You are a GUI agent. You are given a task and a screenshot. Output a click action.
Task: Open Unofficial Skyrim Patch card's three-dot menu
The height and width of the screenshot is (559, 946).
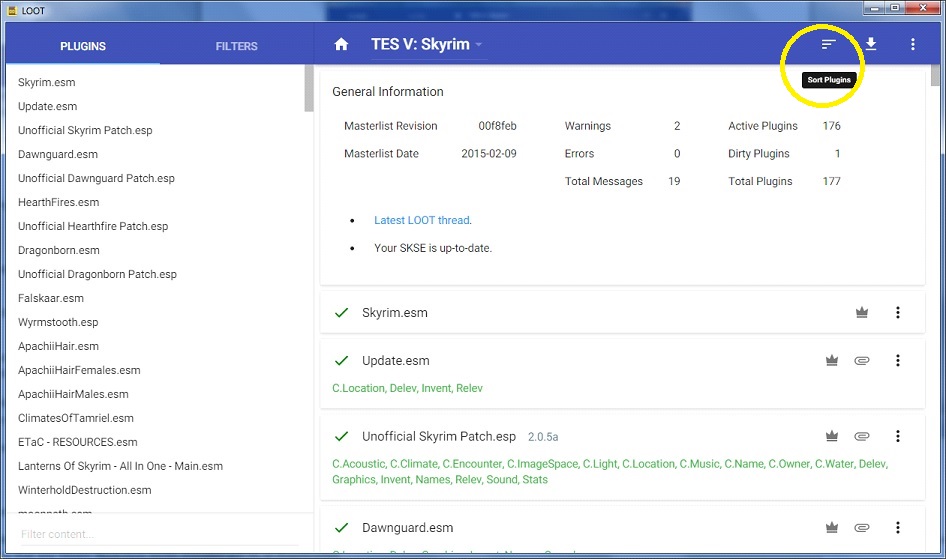tap(898, 436)
